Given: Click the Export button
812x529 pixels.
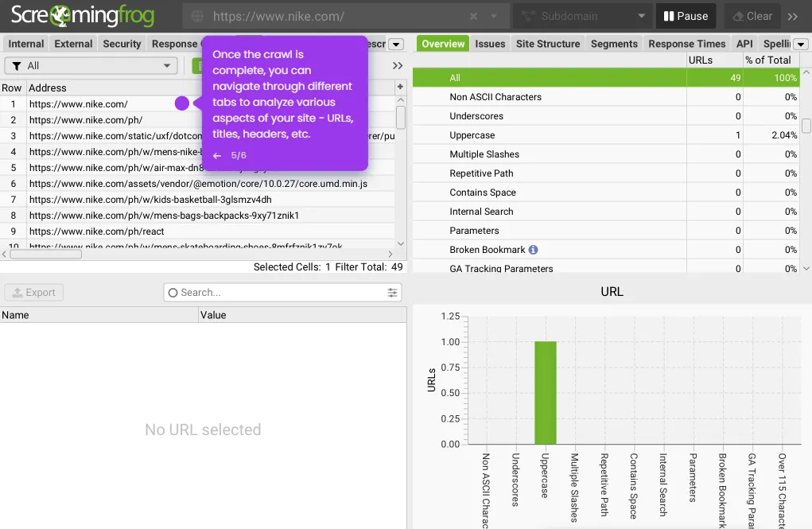Looking at the screenshot, I should tap(34, 292).
